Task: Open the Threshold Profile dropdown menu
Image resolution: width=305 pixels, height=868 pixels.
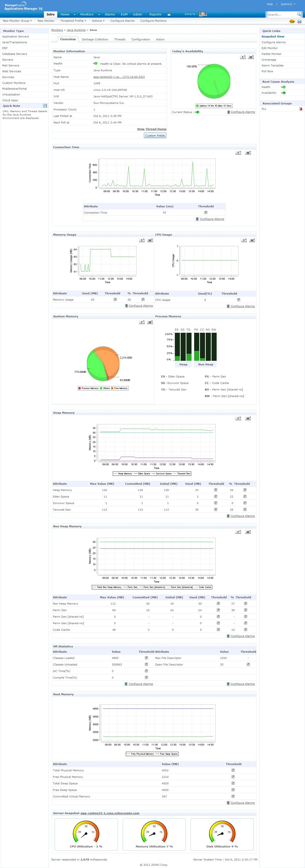Action: [x=73, y=21]
